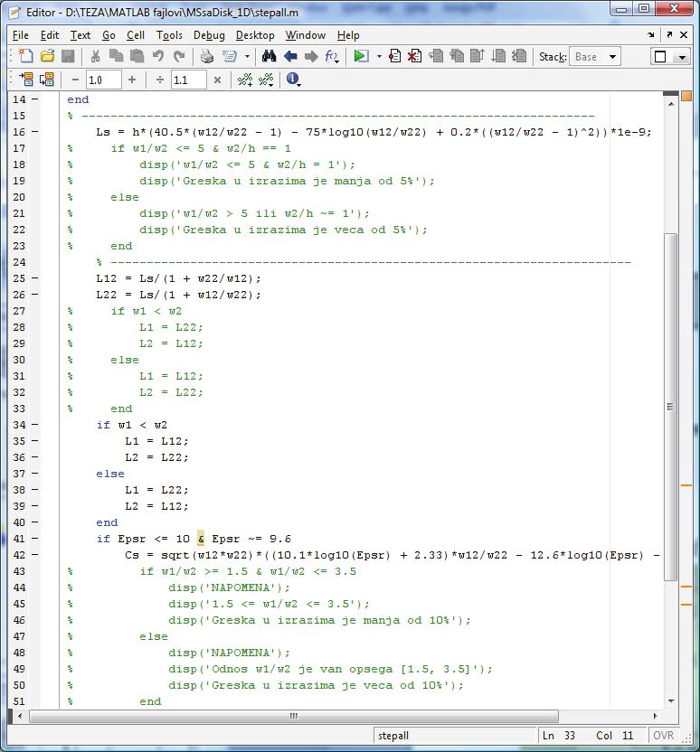Click the debug Step icon

[436, 56]
